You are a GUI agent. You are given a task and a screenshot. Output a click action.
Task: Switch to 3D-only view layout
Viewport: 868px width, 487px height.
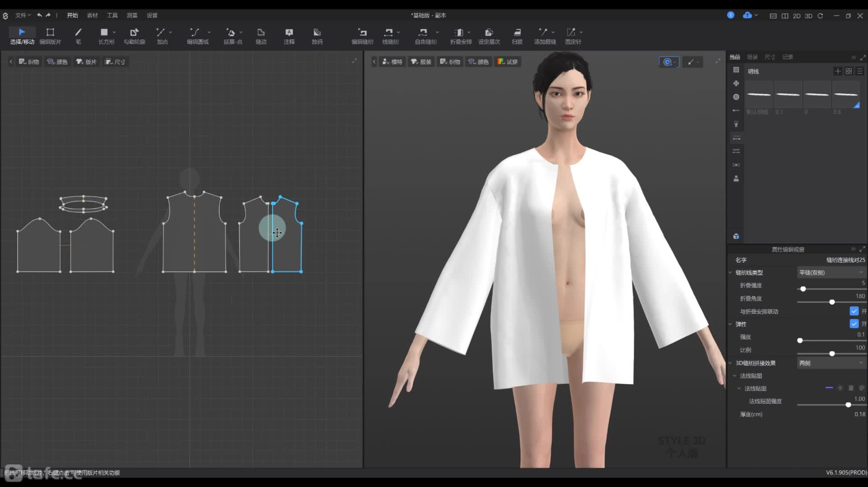[x=809, y=16]
